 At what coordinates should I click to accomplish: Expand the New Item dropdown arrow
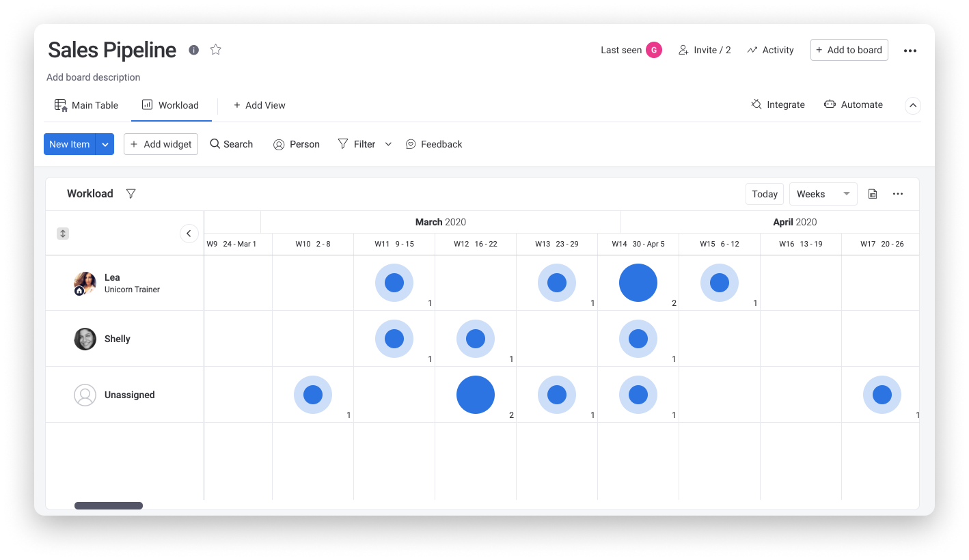click(x=105, y=144)
